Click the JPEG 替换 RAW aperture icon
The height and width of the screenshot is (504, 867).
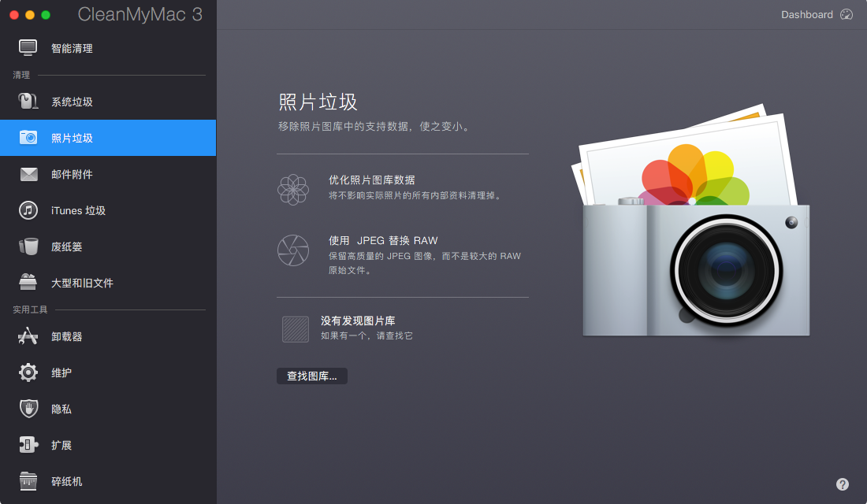point(293,250)
